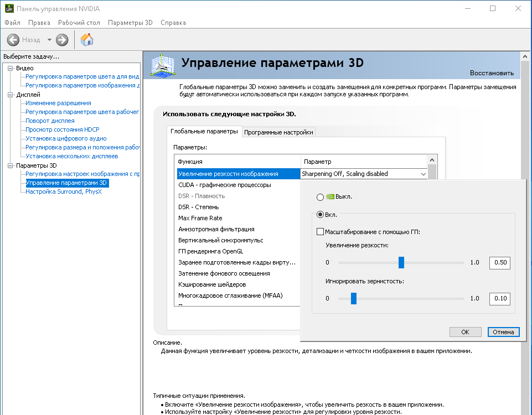Click the Back arrow button (Назад)
The height and width of the screenshot is (415, 532).
[13, 40]
